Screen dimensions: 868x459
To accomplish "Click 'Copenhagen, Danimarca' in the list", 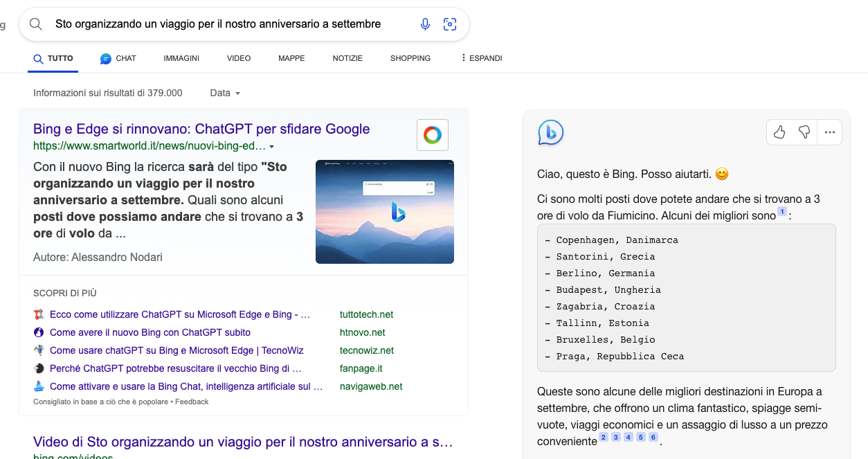I will 617,240.
